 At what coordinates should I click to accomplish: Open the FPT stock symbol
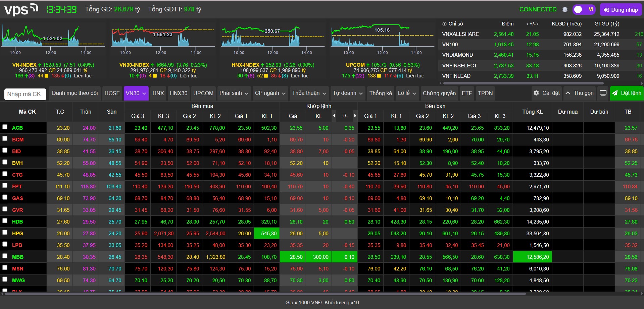click(x=17, y=187)
